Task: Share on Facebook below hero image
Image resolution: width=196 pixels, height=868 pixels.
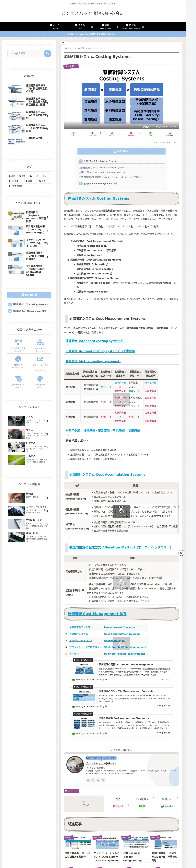Action: click(93, 134)
